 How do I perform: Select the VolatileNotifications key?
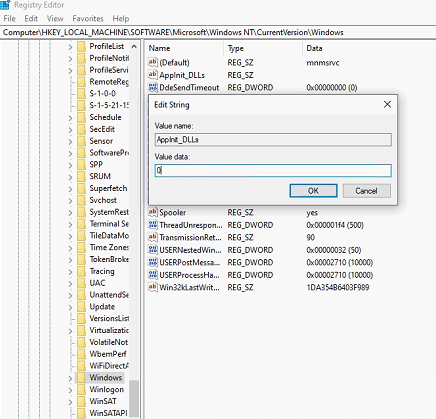[x=108, y=342]
